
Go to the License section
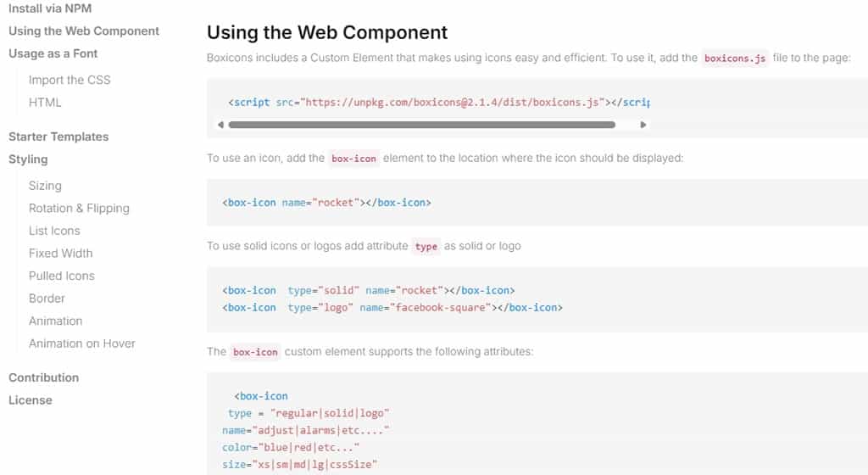point(30,400)
